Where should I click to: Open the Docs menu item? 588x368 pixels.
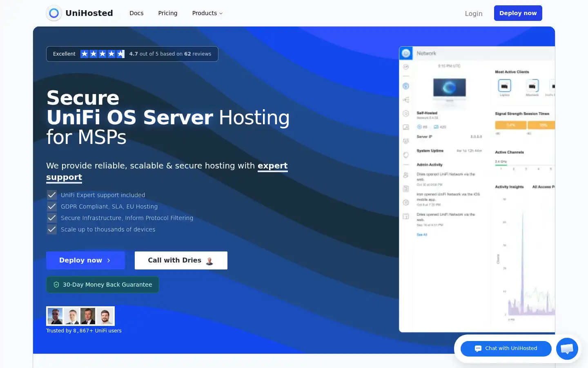[136, 13]
